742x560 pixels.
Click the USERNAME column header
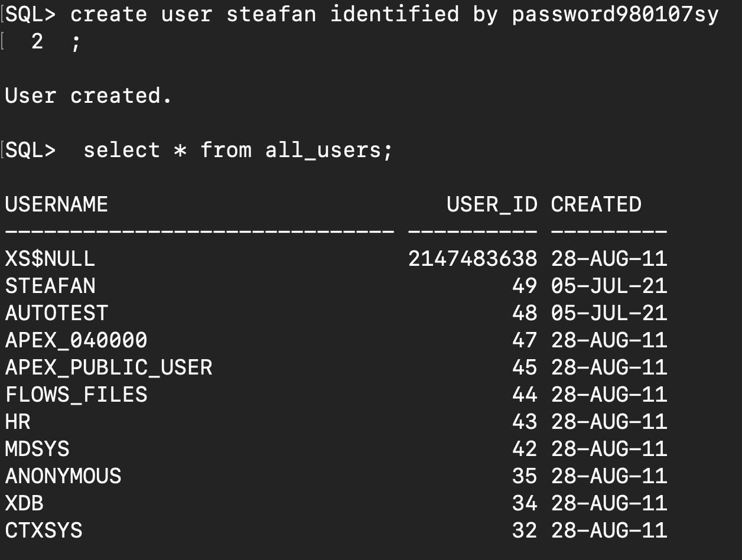[57, 204]
